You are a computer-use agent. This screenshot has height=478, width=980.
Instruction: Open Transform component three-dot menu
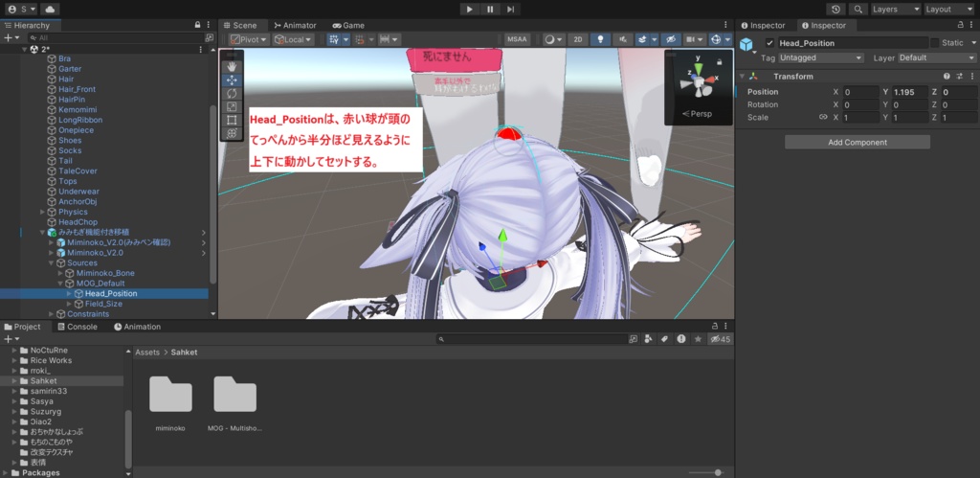[x=970, y=77]
